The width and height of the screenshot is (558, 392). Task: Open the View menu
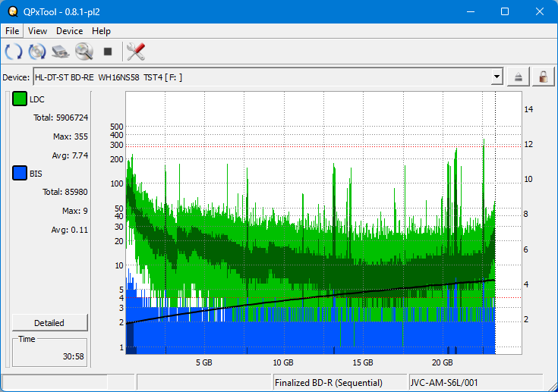pyautogui.click(x=37, y=31)
